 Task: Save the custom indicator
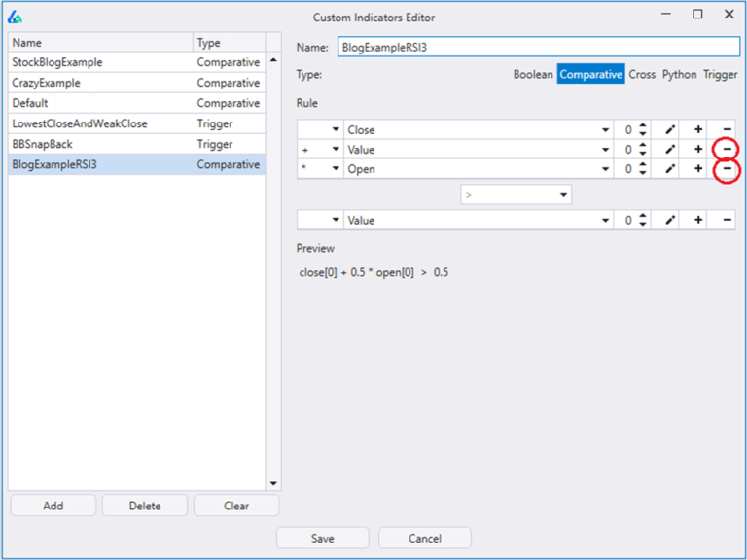[x=323, y=538]
